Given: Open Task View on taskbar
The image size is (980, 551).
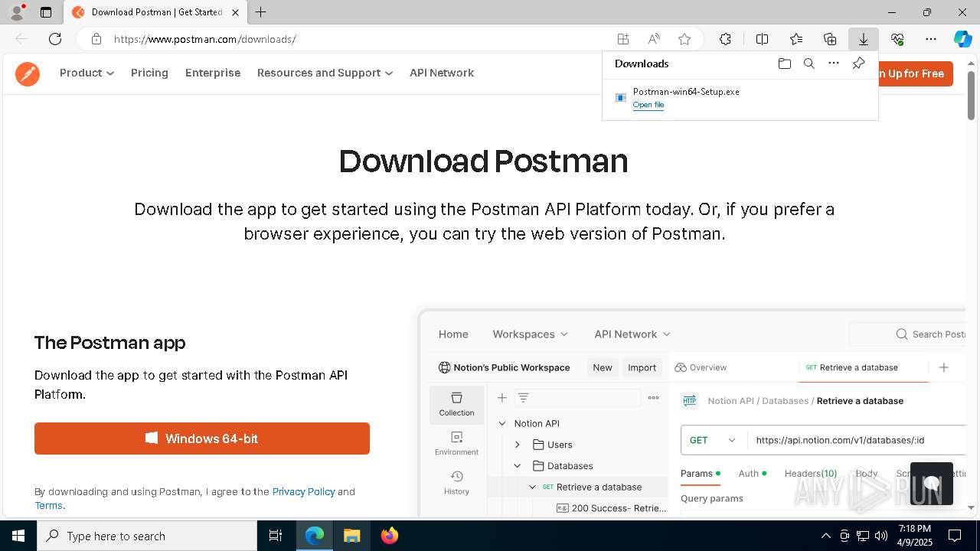Looking at the screenshot, I should (x=276, y=536).
